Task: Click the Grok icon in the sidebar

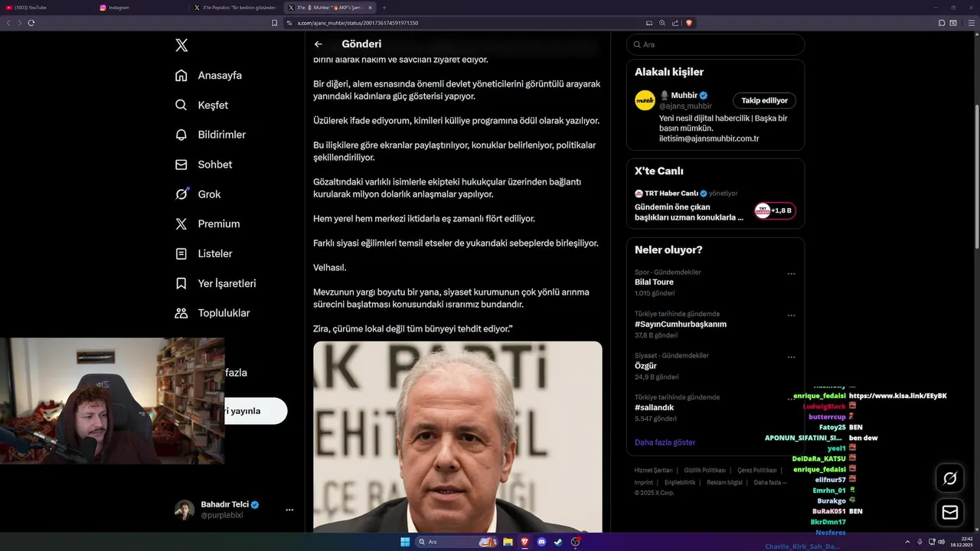Action: tap(181, 194)
